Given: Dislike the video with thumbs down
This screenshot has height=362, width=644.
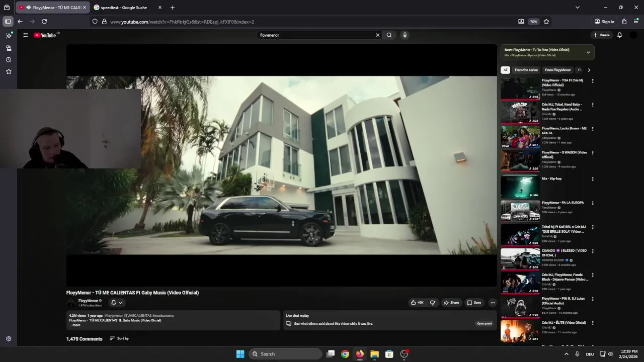Looking at the screenshot, I should point(432,303).
